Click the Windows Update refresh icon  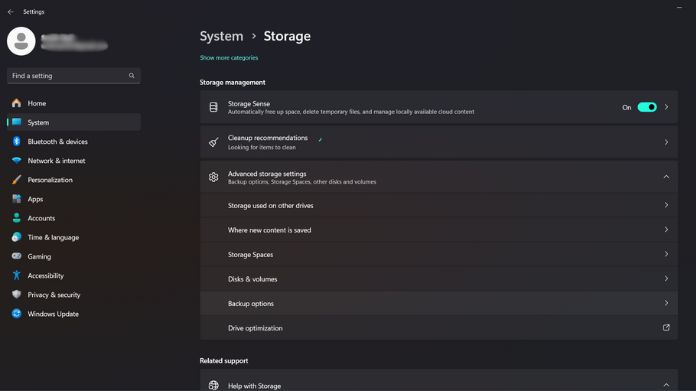pyautogui.click(x=16, y=314)
